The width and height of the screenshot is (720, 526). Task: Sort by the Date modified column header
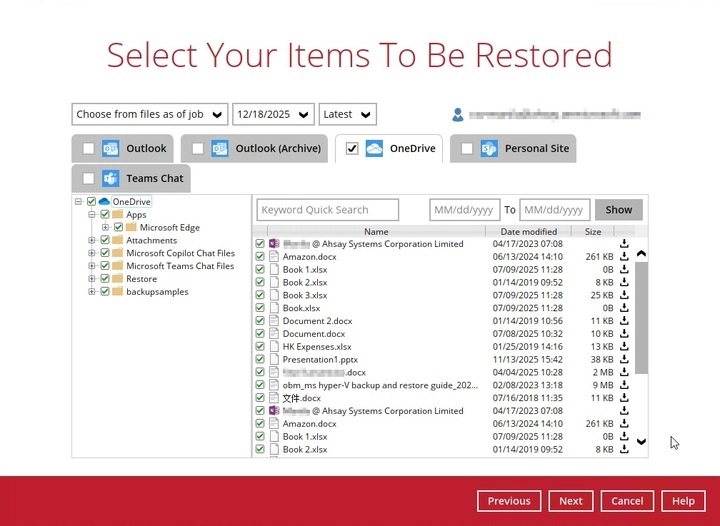click(x=529, y=232)
